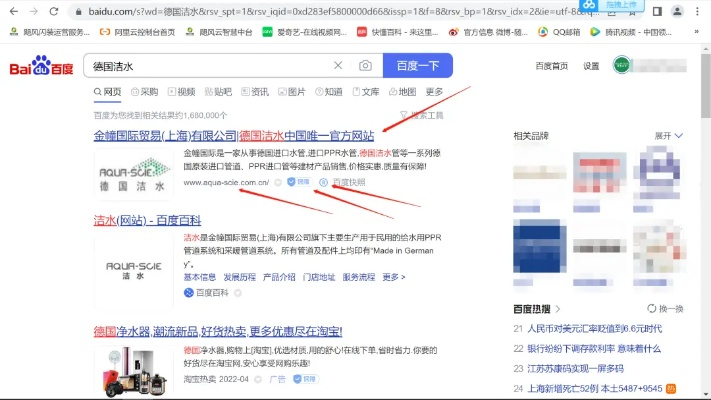Image resolution: width=711 pixels, height=400 pixels.
Task: Switch to the 图片 search tab
Action: coord(292,92)
